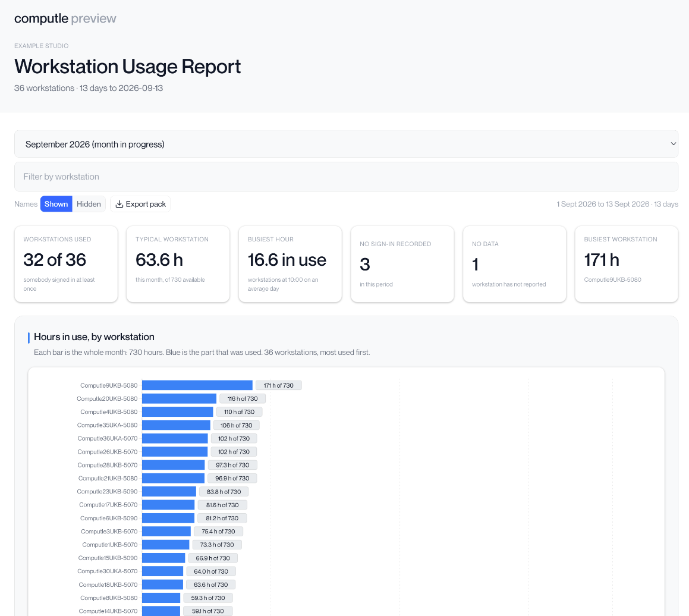689x616 pixels.
Task: Click the 96.9 h of 730 label
Action: click(x=232, y=478)
